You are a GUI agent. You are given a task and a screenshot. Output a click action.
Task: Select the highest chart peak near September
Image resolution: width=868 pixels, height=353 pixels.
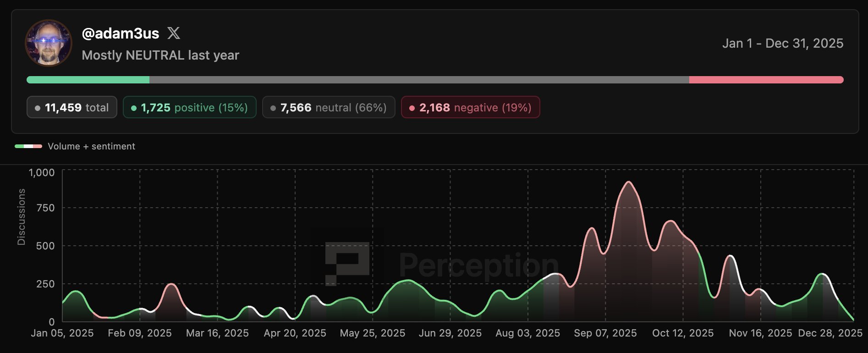[x=628, y=182]
